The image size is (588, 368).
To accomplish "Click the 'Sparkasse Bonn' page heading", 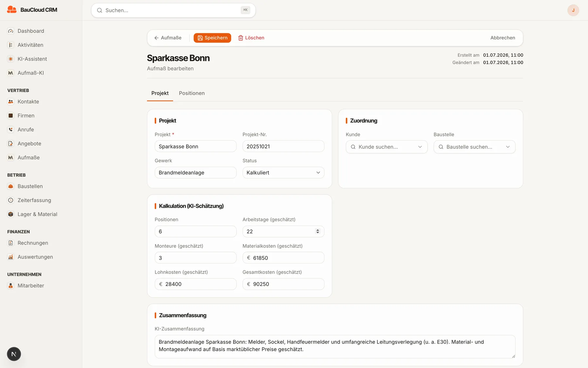I will [178, 58].
